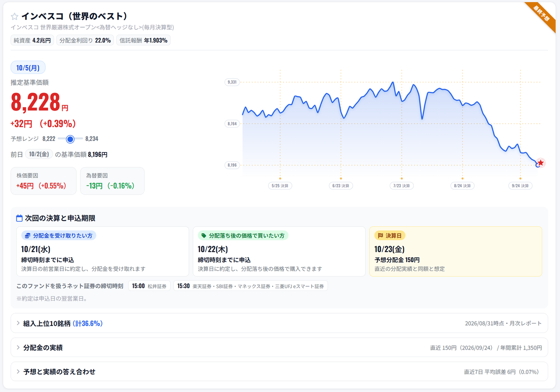Click the 10/2(金) previous day badge
560x392 pixels.
(x=39, y=154)
